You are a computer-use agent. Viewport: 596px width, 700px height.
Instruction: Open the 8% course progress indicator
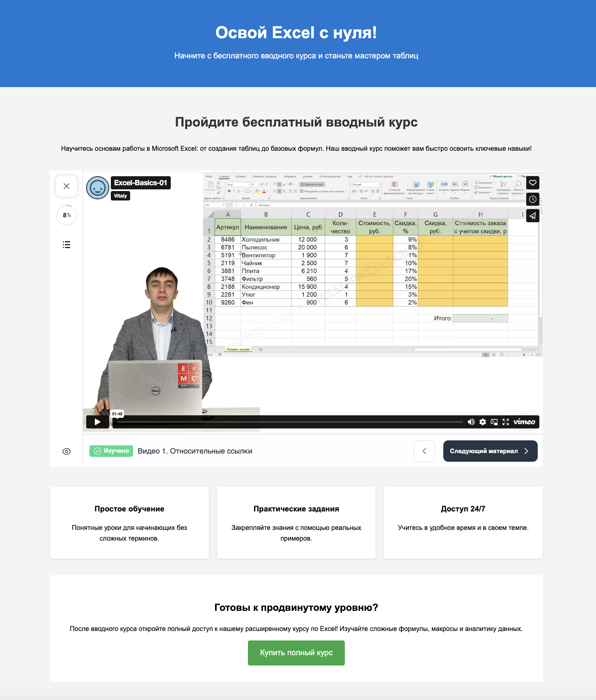coord(67,215)
